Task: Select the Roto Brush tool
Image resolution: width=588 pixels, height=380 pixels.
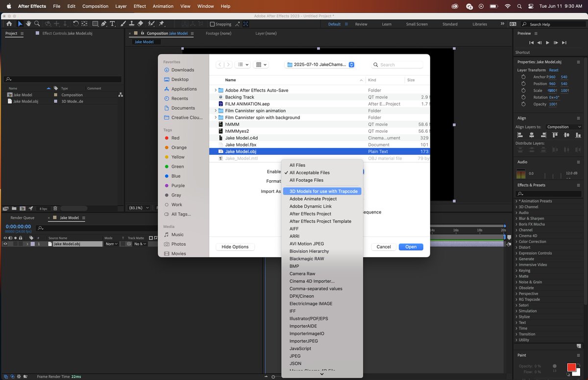Action: [150, 24]
